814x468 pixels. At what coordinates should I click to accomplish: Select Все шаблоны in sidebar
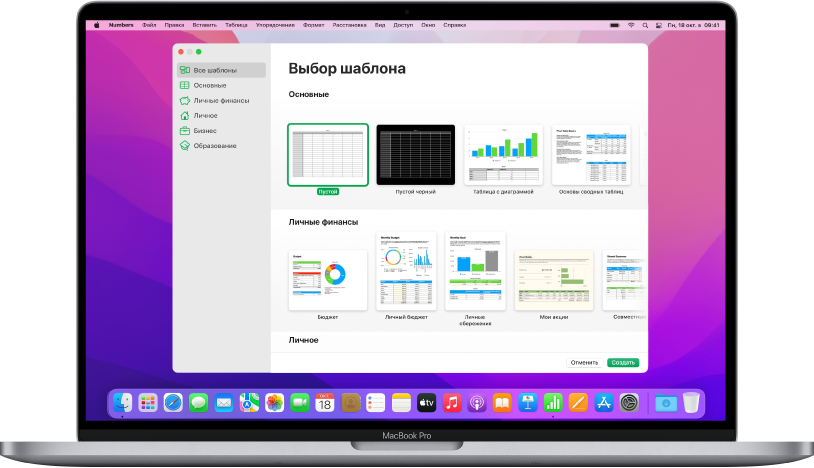click(x=221, y=70)
